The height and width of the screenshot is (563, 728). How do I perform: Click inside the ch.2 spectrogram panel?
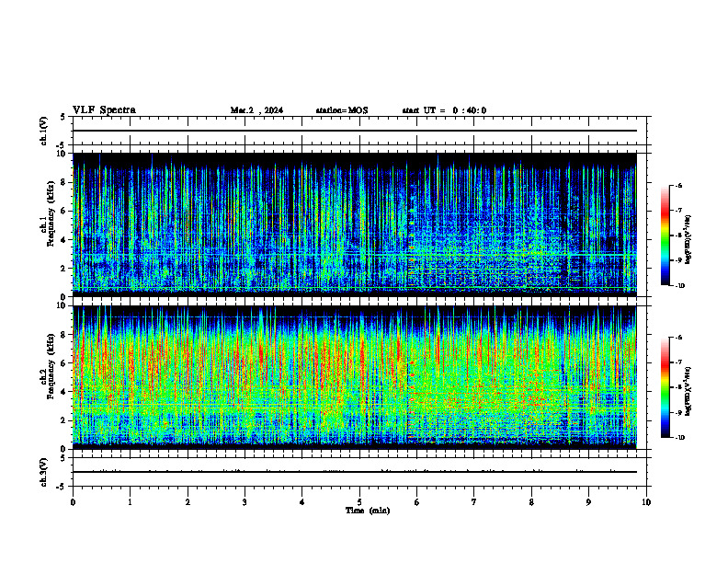point(355,377)
